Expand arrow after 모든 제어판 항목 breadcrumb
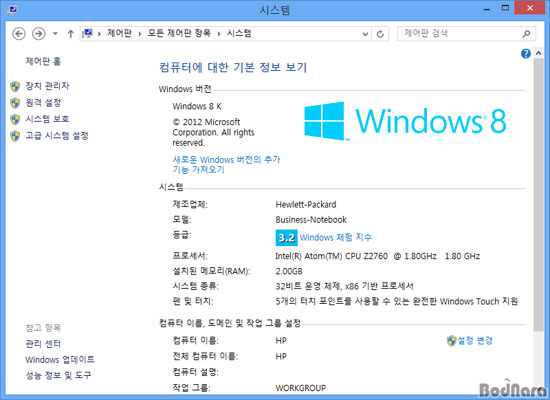 coord(219,34)
